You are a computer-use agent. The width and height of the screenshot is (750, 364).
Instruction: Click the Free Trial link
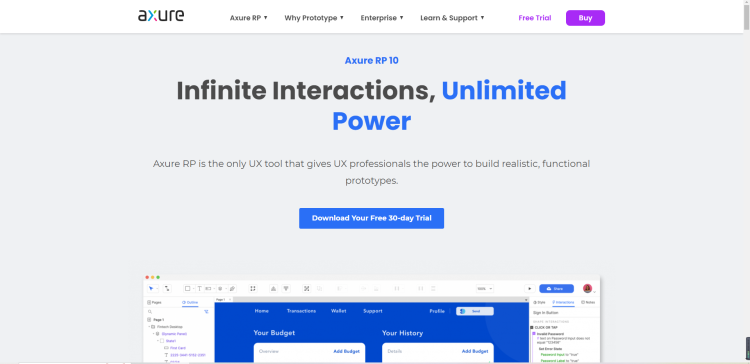535,18
